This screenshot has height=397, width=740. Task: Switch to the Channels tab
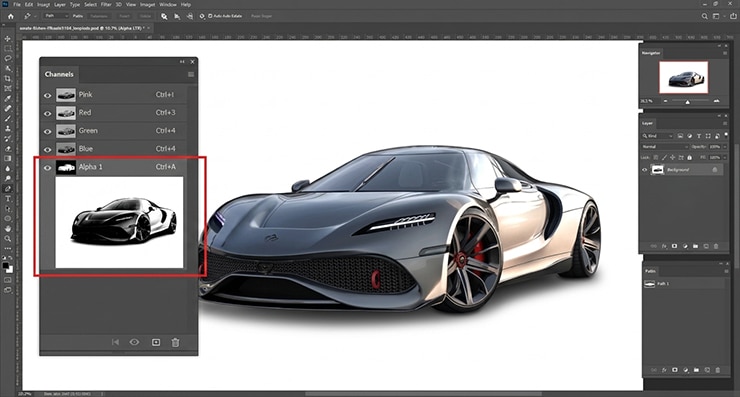pos(59,74)
